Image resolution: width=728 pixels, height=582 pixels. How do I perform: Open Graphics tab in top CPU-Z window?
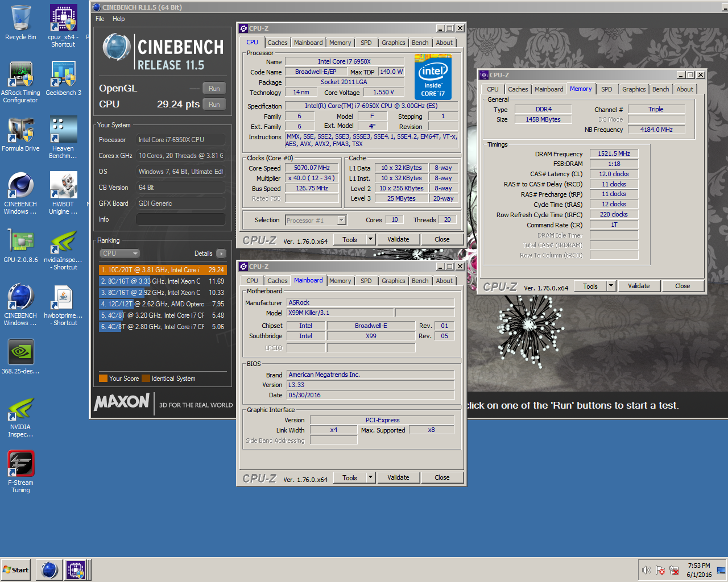pos(394,43)
